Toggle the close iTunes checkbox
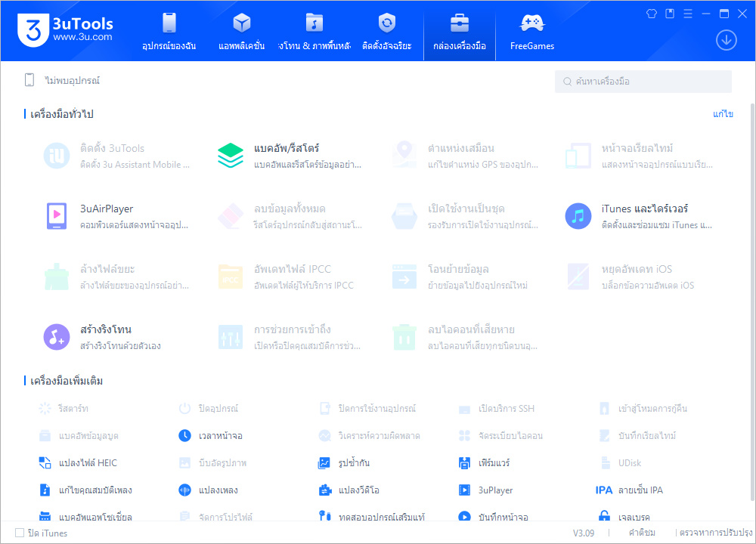756x544 pixels. (x=20, y=533)
